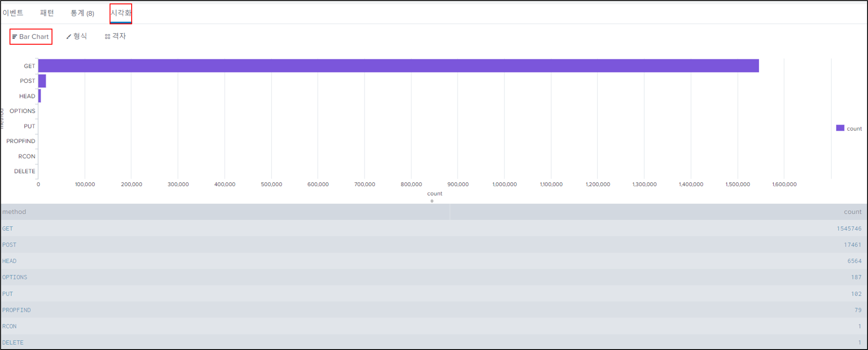Open the 이벤트 tab
The image size is (868, 350).
(13, 13)
